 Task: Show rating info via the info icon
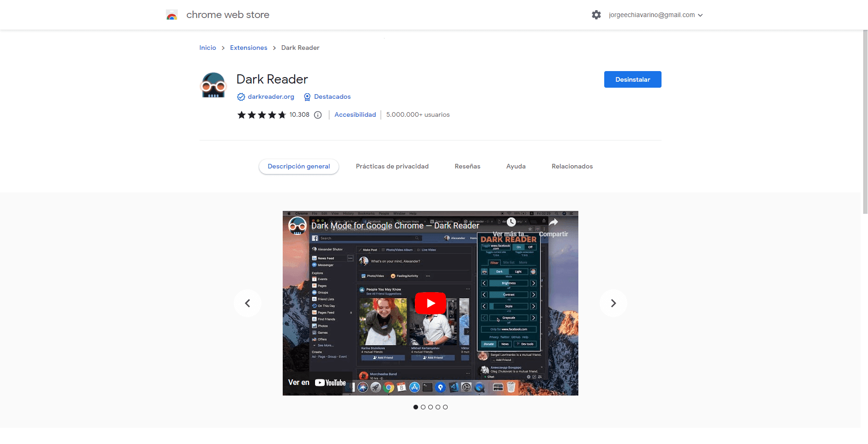[x=318, y=115]
